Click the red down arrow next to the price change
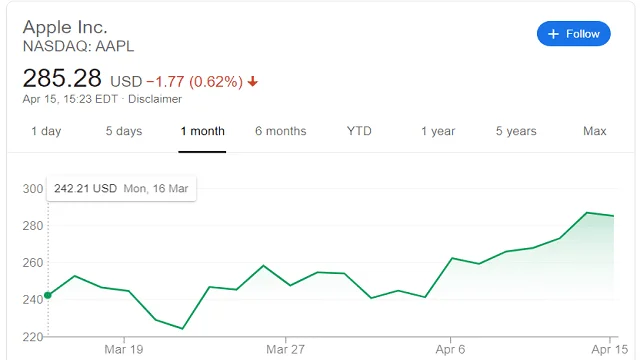 (x=253, y=81)
